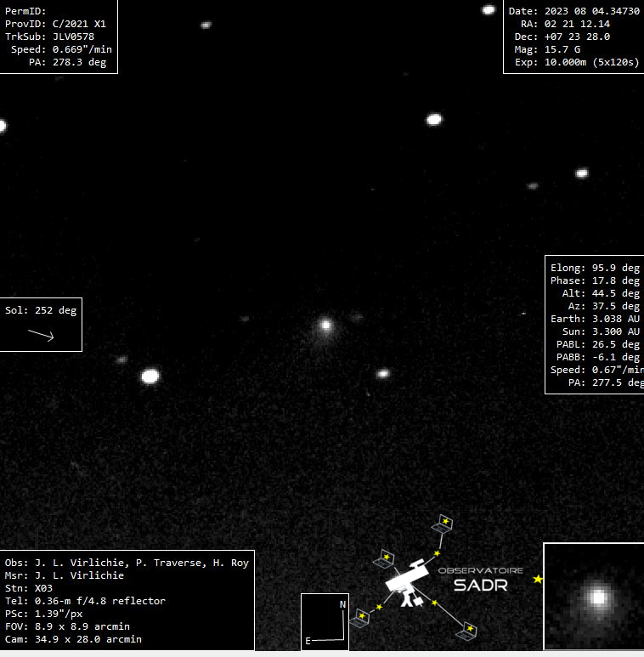Click the 'Cam: 34.9 x 28.0 arcmin' line
Screen dimensions: 644x657
coord(73,639)
